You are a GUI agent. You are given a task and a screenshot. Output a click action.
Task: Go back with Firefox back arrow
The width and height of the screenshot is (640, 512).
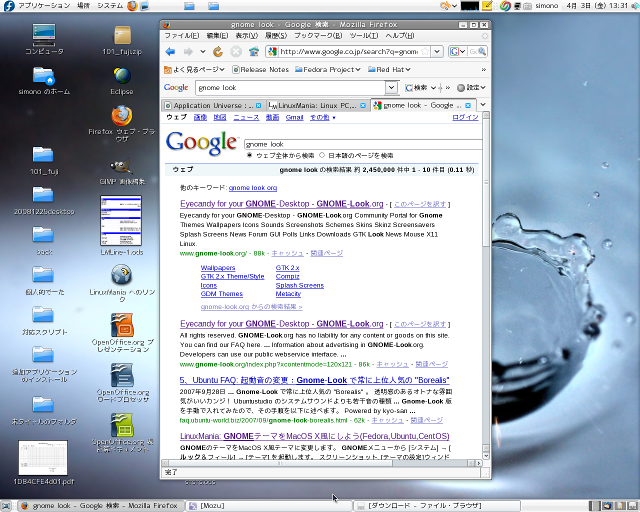pyautogui.click(x=170, y=51)
